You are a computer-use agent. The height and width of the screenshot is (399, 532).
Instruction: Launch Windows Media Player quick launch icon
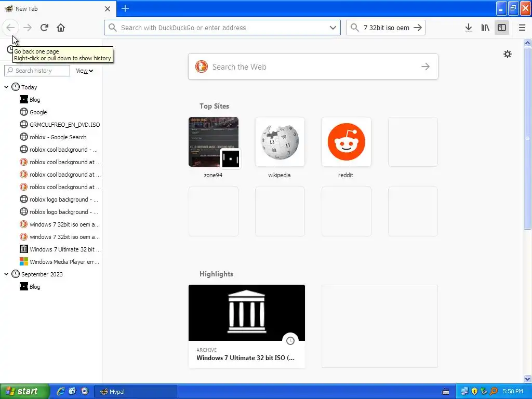tap(85, 391)
